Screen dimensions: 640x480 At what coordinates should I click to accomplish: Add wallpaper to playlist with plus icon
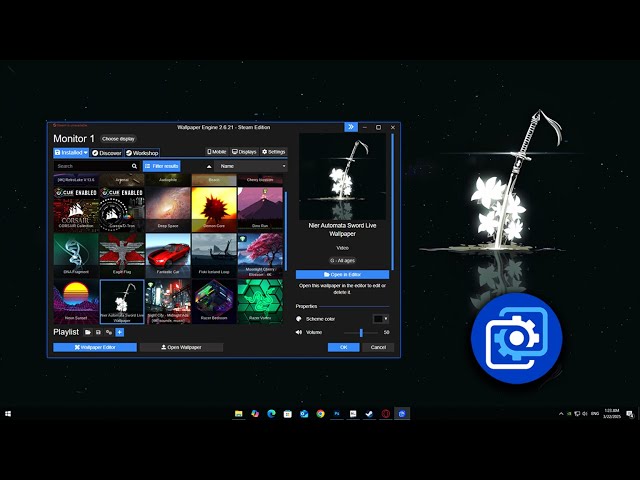click(x=120, y=332)
